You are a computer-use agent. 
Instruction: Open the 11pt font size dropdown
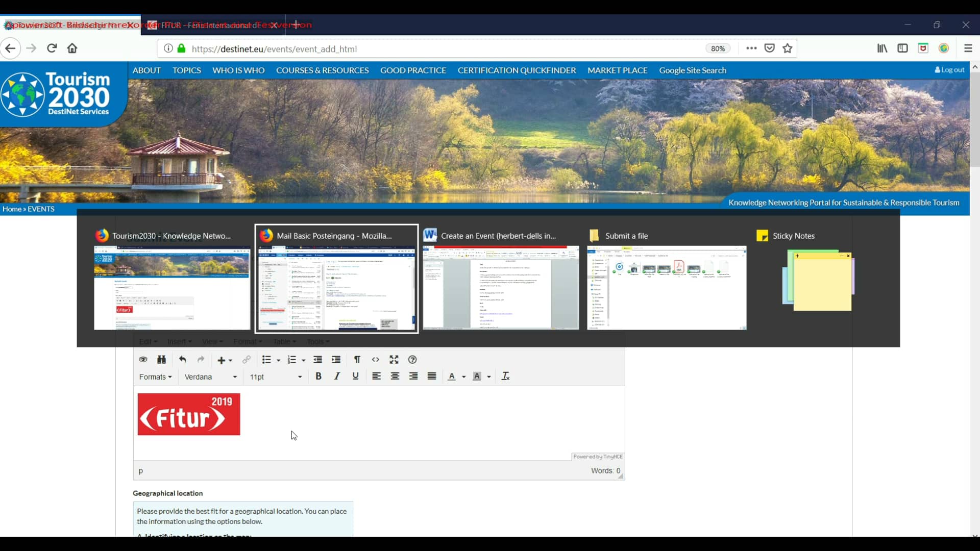276,377
